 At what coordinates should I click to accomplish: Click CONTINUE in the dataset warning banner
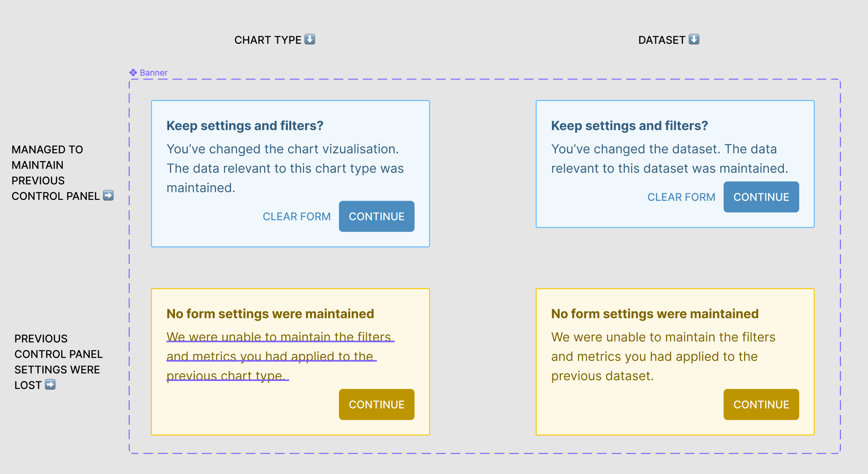pos(761,404)
